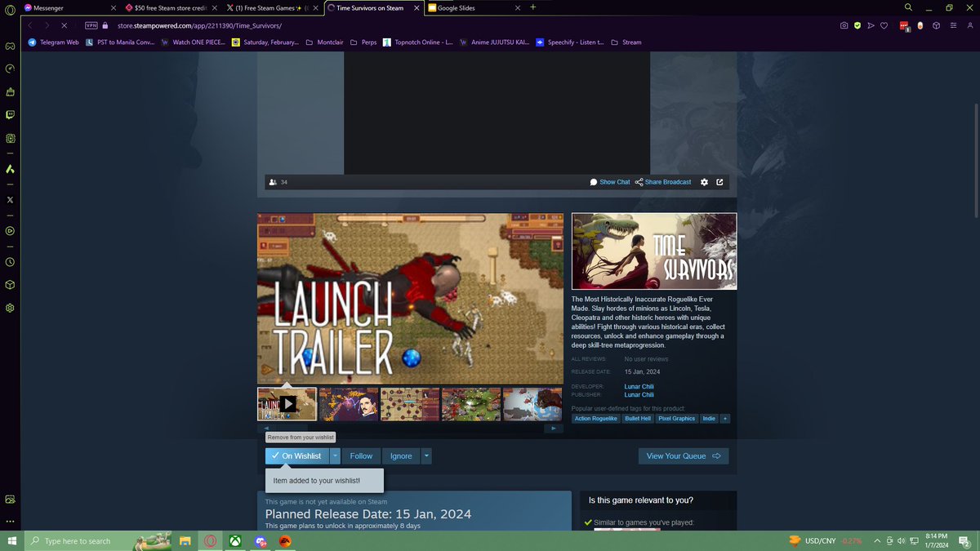The image size is (980, 551).
Task: Open the Telegram Web bookmark
Action: pos(54,42)
